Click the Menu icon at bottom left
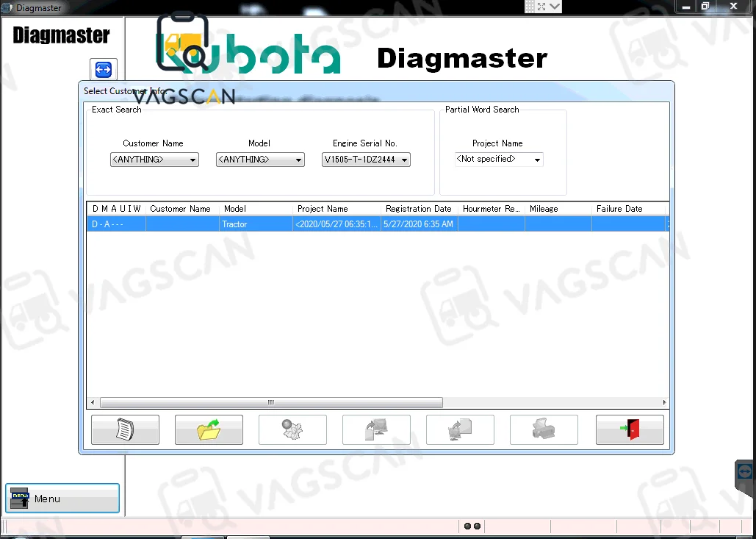This screenshot has width=756, height=539. pos(62,498)
